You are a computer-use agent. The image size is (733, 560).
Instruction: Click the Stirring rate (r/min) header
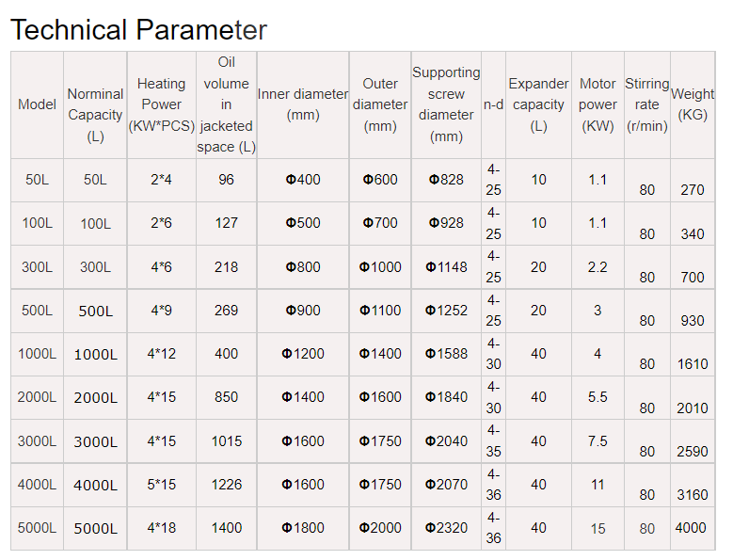coord(646,104)
